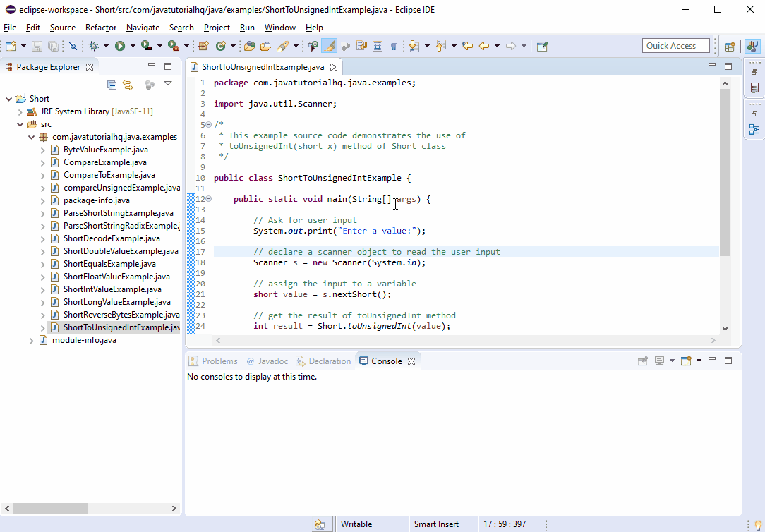Toggle Show Whitespace Characters

click(x=393, y=47)
